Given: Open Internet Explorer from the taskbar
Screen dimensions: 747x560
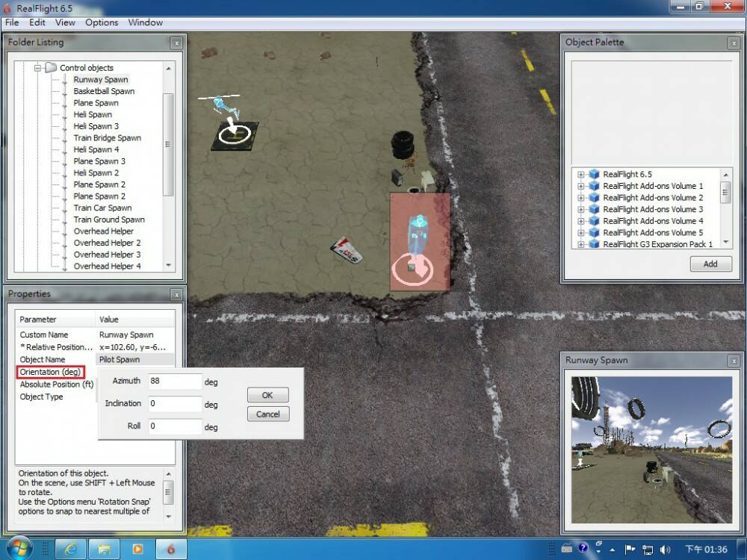Looking at the screenshot, I should [70, 550].
